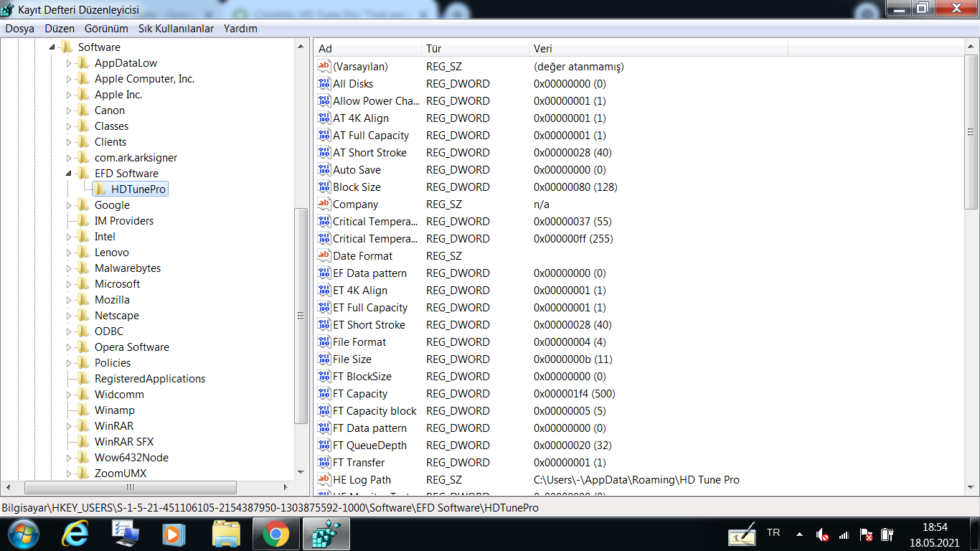Select the com.ark.arksigner registry key
The height and width of the screenshot is (551, 980).
coord(136,158)
